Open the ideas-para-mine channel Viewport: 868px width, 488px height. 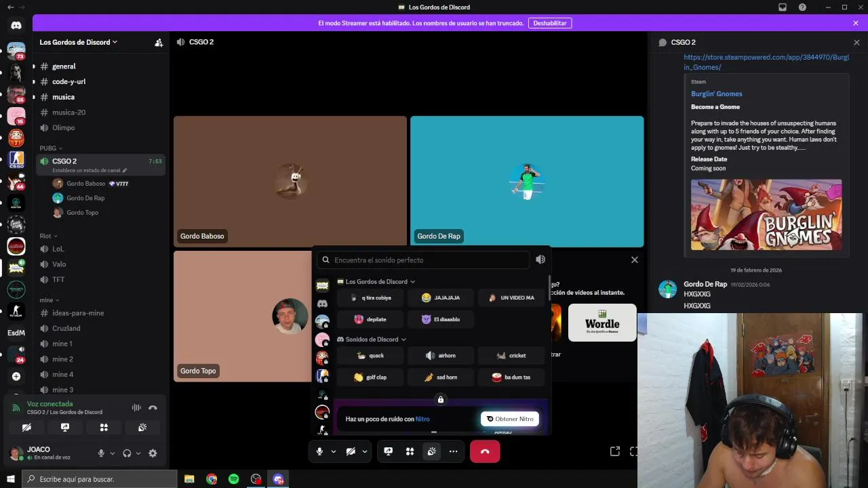pos(100,313)
